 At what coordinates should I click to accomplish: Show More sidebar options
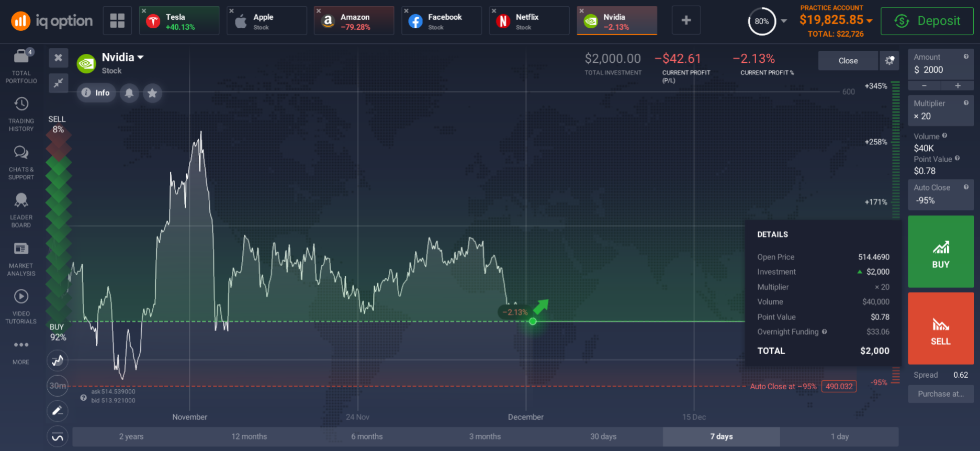click(21, 352)
